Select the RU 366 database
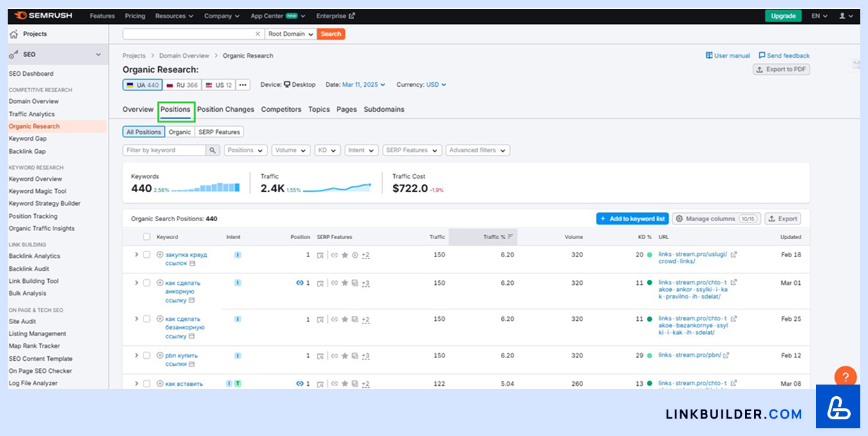The width and height of the screenshot is (868, 436). [182, 85]
